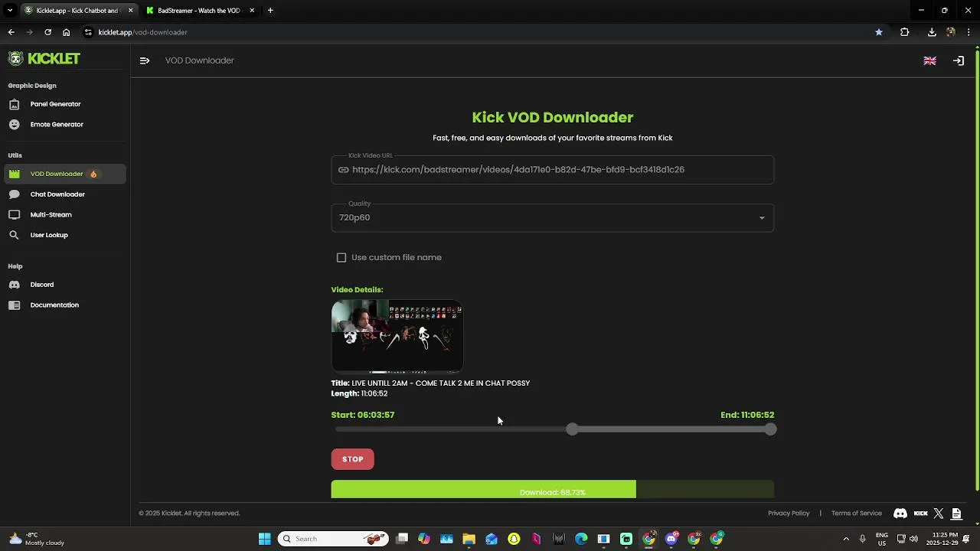Viewport: 980px width, 551px height.
Task: Open the Quality dropdown showing 720p60
Action: pos(552,217)
